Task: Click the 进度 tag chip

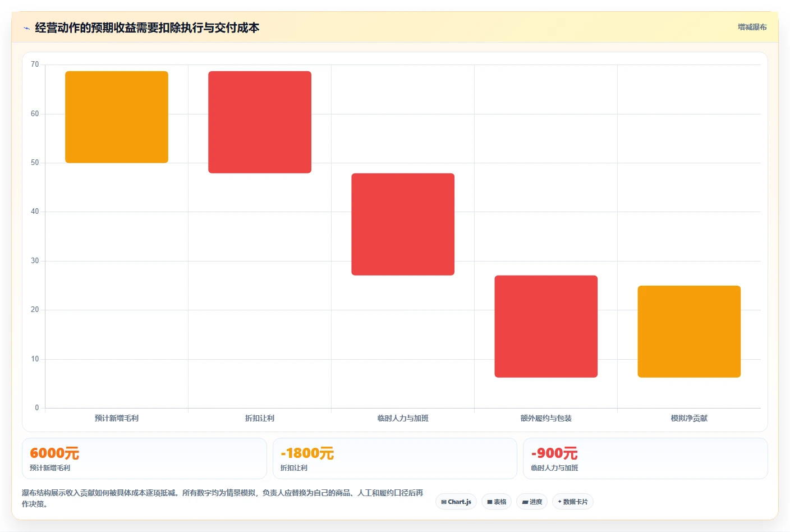Action: click(532, 502)
